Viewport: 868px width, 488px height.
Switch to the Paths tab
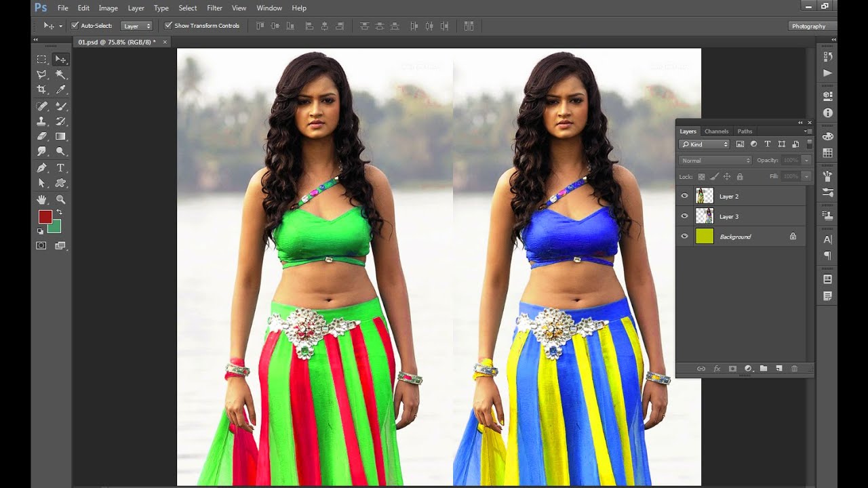coord(745,131)
